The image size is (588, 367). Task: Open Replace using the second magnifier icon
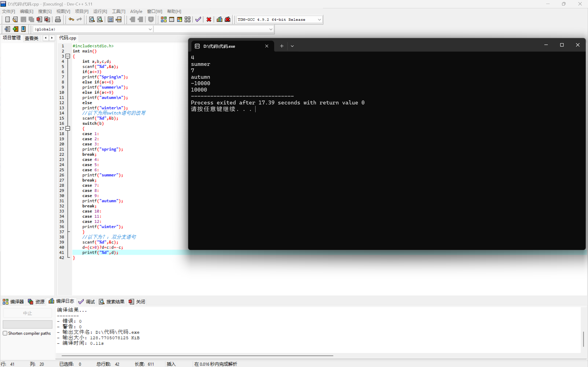click(100, 20)
